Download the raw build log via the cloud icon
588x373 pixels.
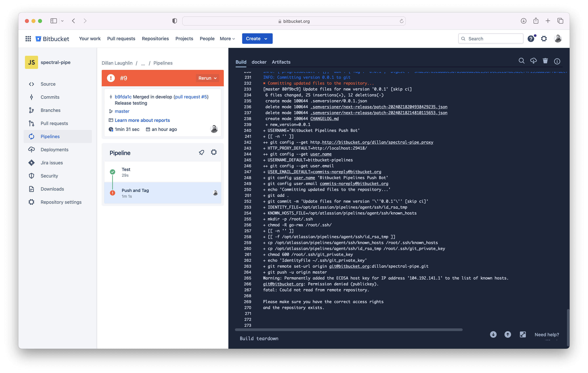(533, 61)
